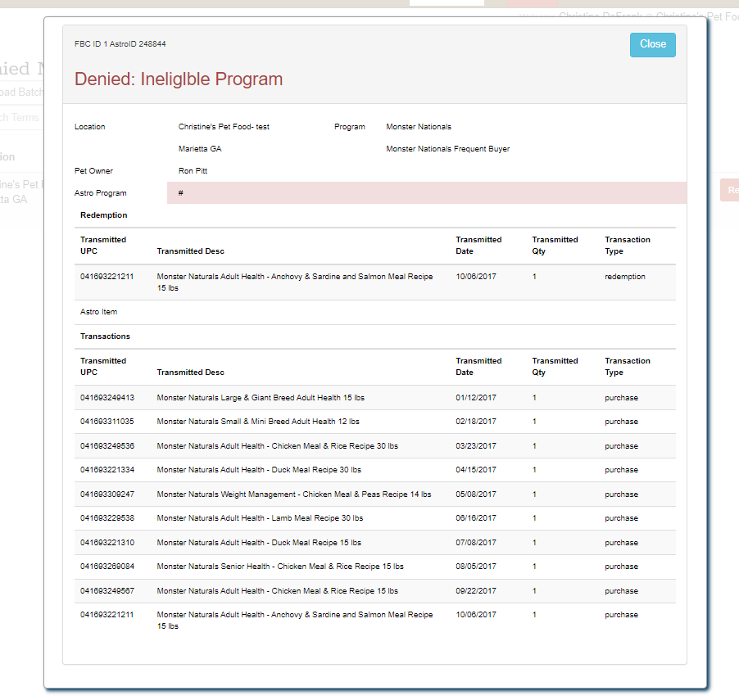Click 'purchase' type in 01/12/2017 row

coord(622,398)
